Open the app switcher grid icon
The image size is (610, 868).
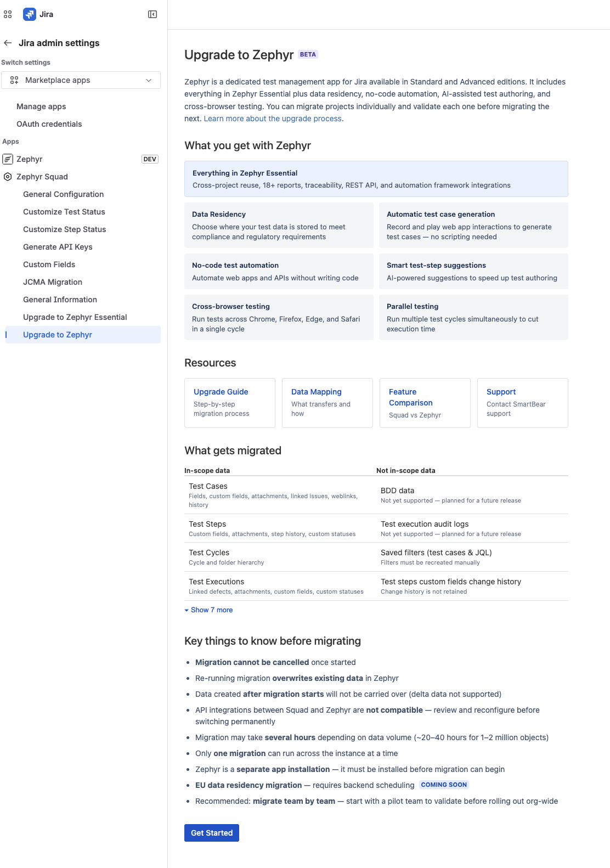click(x=8, y=14)
